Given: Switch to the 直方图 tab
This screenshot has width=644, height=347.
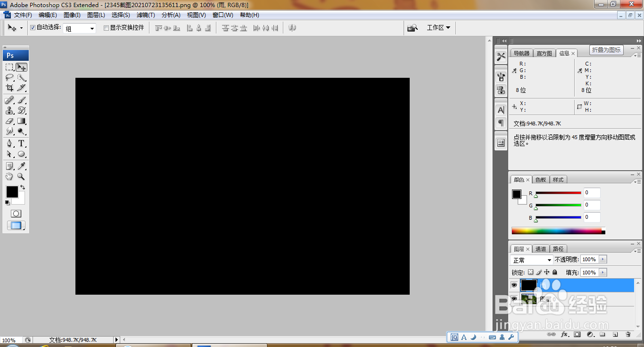Looking at the screenshot, I should (544, 53).
